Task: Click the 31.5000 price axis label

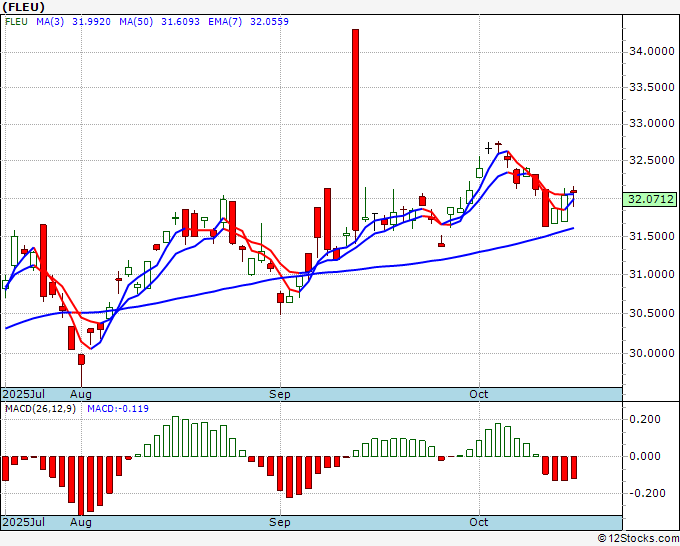Action: [652, 236]
